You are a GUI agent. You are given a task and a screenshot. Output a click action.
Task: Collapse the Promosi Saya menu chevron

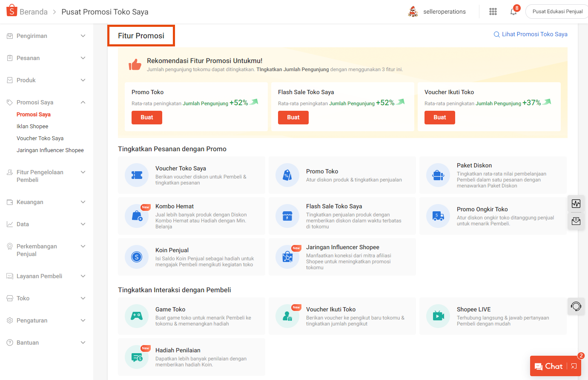coord(83,102)
